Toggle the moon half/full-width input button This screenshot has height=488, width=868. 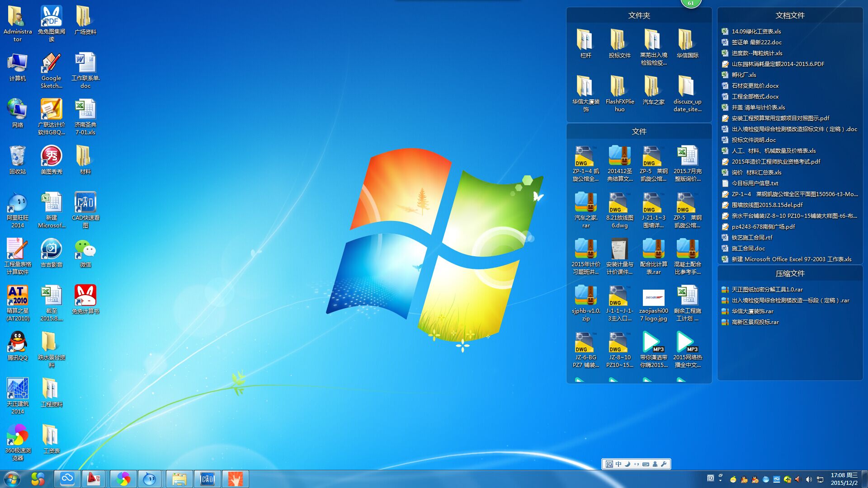coord(627,464)
